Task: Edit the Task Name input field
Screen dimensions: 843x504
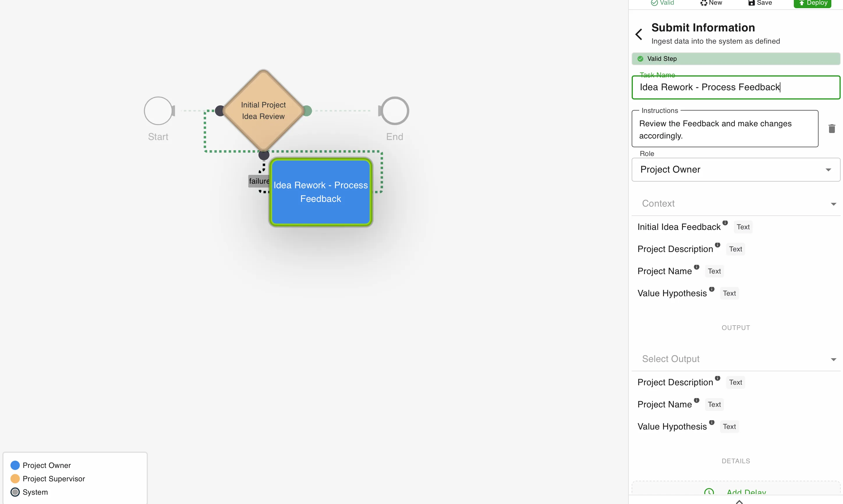Action: point(736,87)
